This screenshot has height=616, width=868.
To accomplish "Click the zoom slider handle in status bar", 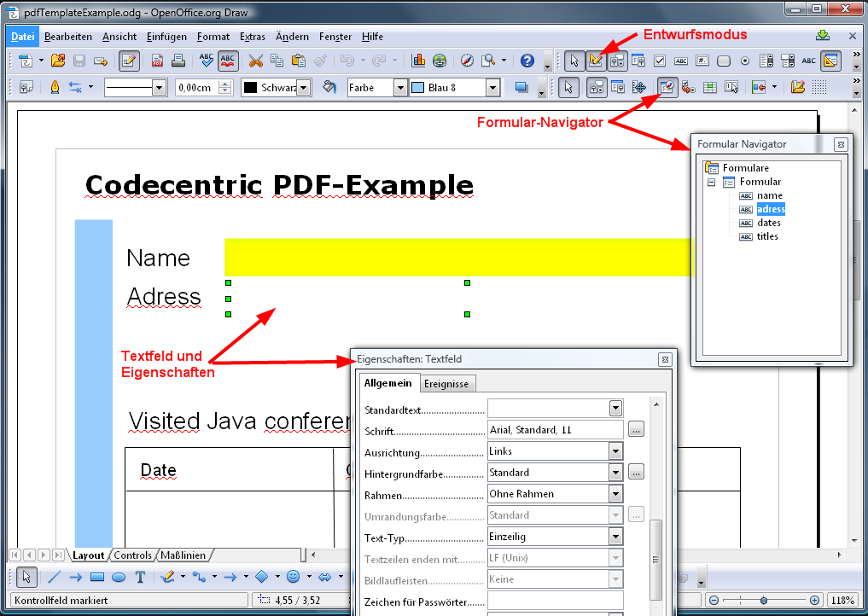I will pyautogui.click(x=764, y=600).
